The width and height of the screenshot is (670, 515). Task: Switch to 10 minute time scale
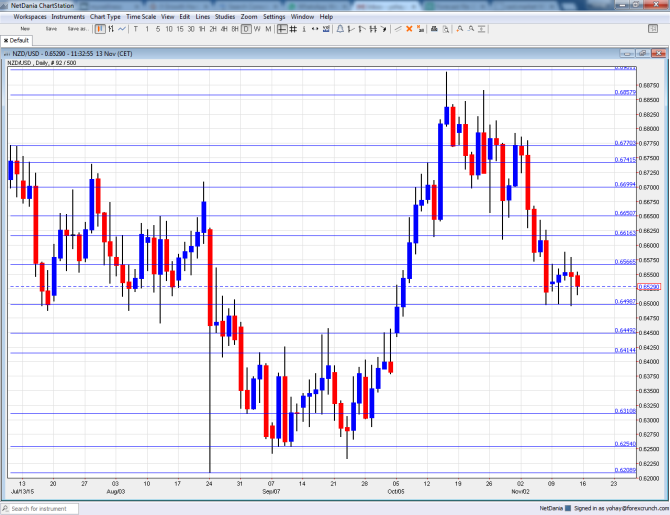coord(169,29)
